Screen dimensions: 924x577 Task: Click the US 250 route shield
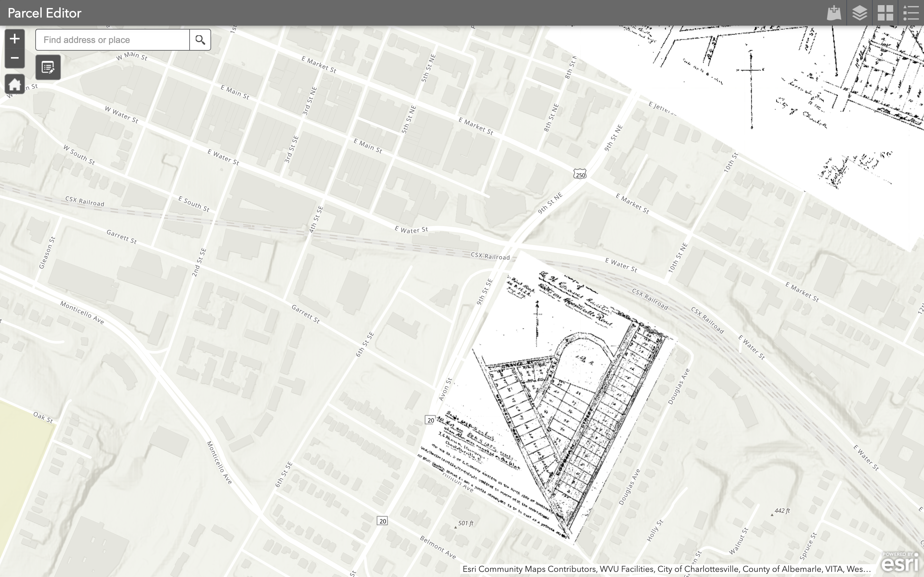(x=580, y=175)
